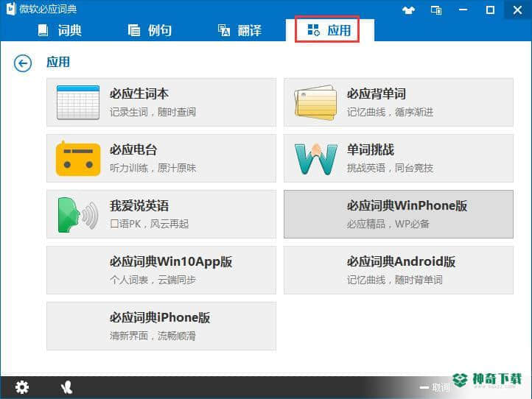Screen dimensions: 532x399
Task: Click the 清新界面，流畅顺滑 description
Action: (153, 336)
